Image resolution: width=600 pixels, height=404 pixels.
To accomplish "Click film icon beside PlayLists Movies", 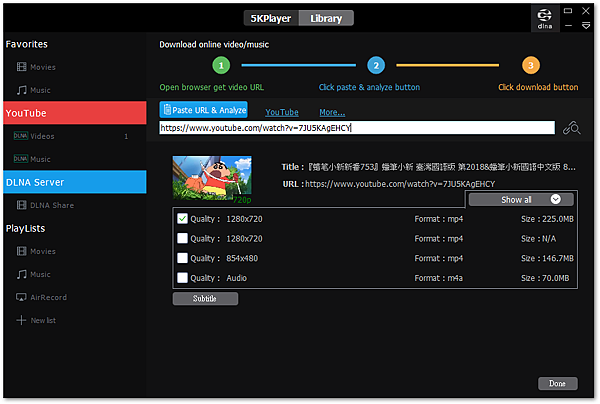I will [22, 251].
